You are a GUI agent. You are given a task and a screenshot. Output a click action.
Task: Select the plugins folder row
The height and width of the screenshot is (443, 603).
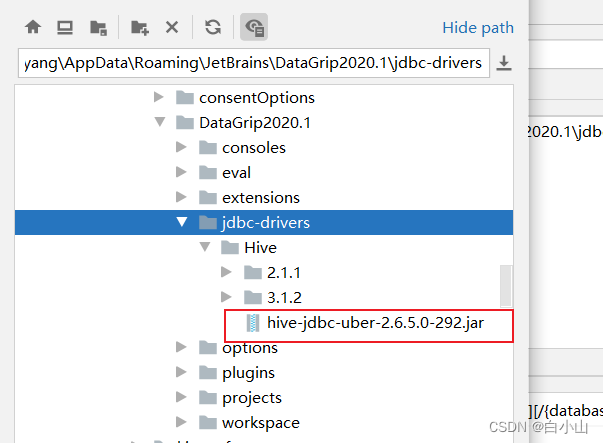pos(264,373)
